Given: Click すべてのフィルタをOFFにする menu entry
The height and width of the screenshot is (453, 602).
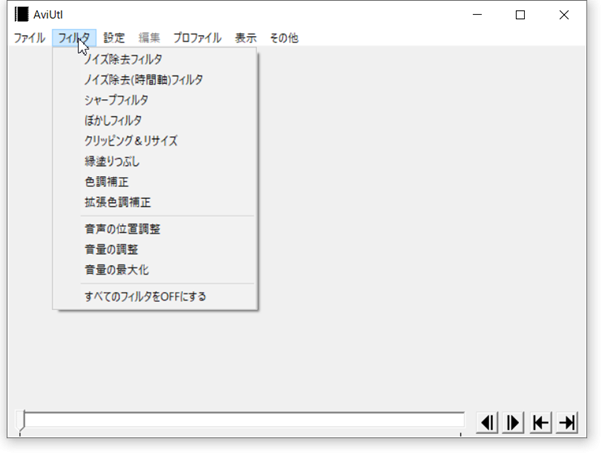Looking at the screenshot, I should point(155,296).
